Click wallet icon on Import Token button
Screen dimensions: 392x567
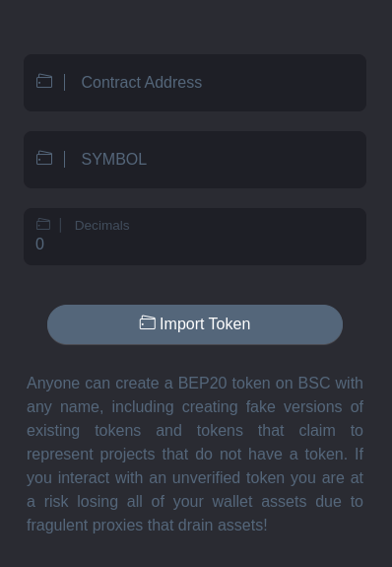[148, 322]
